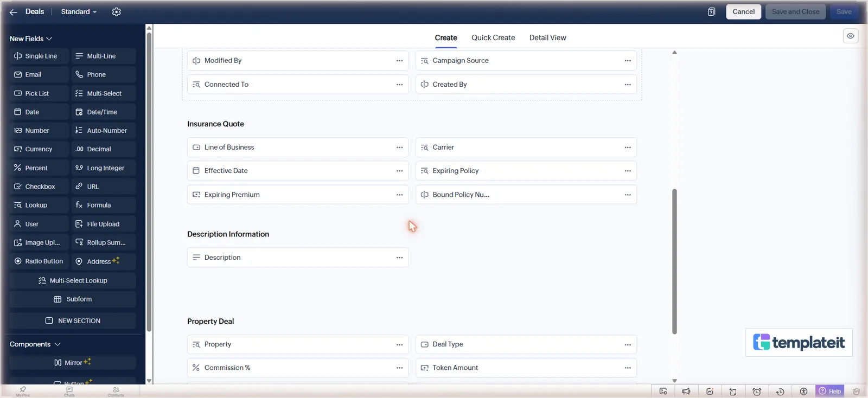The height and width of the screenshot is (398, 868).
Task: Toggle layout preview eye icon
Action: 851,36
